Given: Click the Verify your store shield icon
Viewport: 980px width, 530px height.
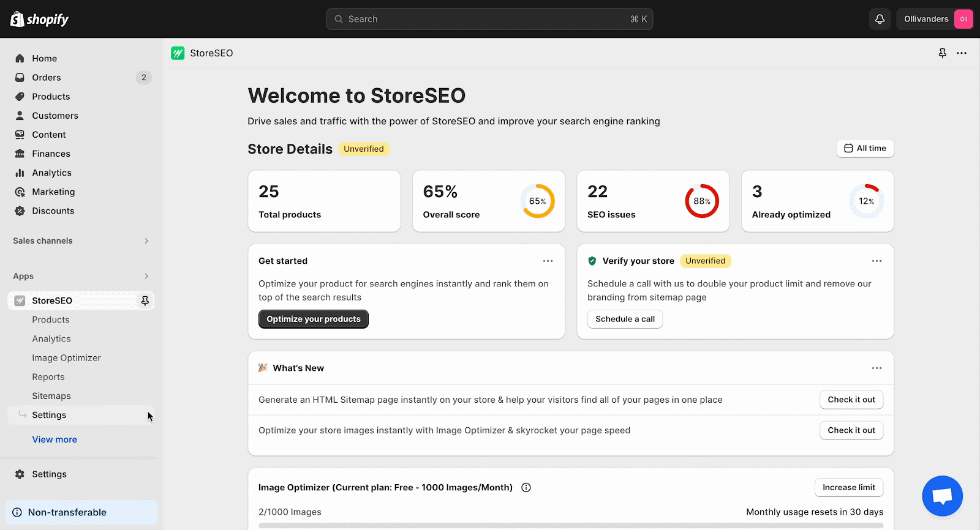Looking at the screenshot, I should [x=592, y=261].
